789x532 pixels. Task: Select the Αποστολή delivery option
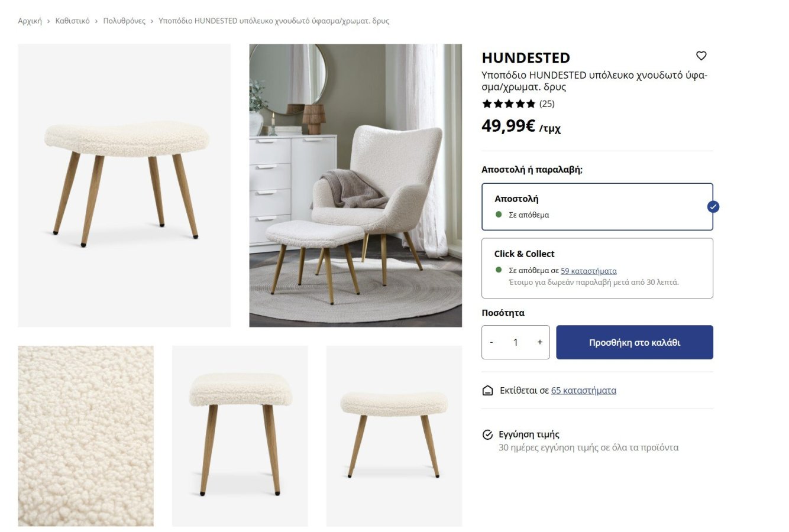tap(597, 207)
